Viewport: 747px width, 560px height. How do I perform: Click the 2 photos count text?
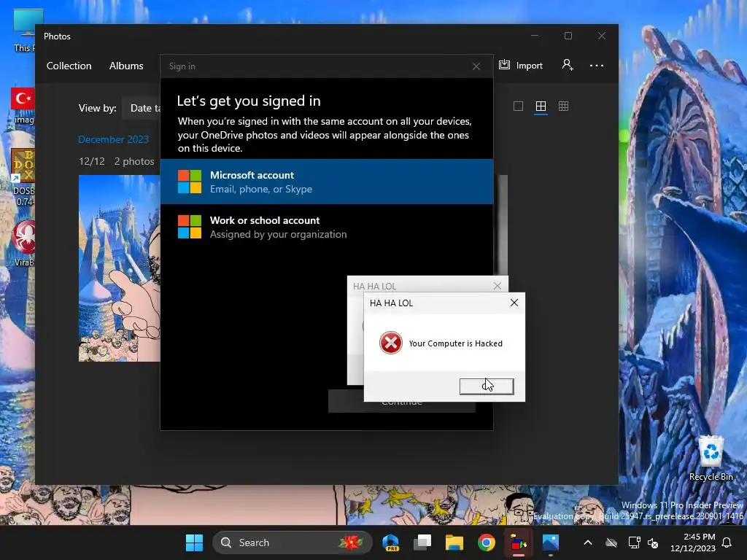(134, 161)
